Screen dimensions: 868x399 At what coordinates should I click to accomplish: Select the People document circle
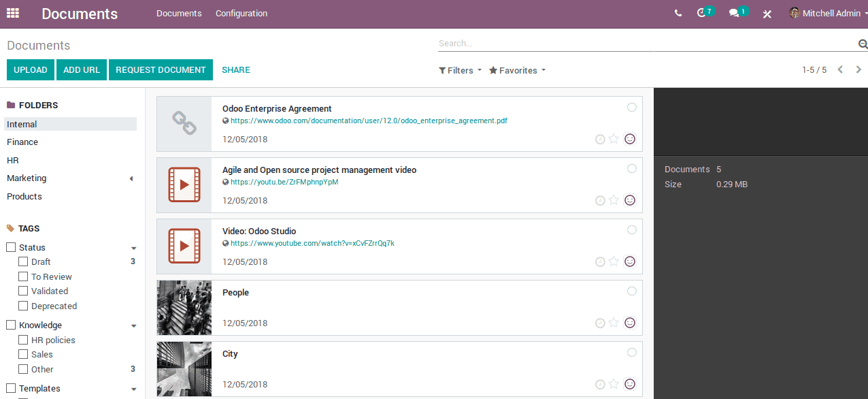(632, 291)
